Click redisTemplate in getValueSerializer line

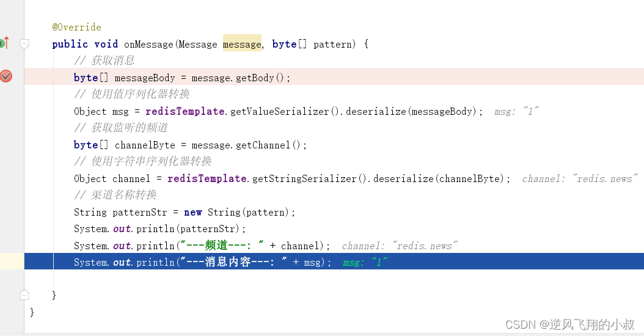coord(185,111)
